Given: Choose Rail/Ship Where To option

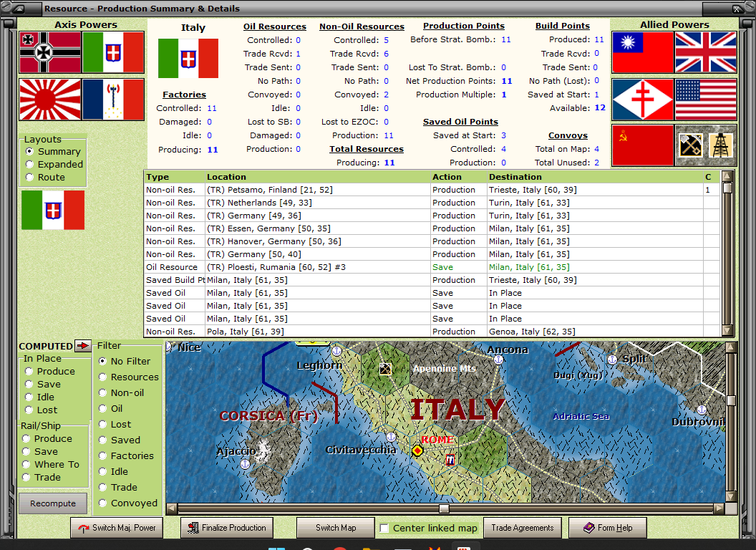Looking at the screenshot, I should (x=26, y=464).
